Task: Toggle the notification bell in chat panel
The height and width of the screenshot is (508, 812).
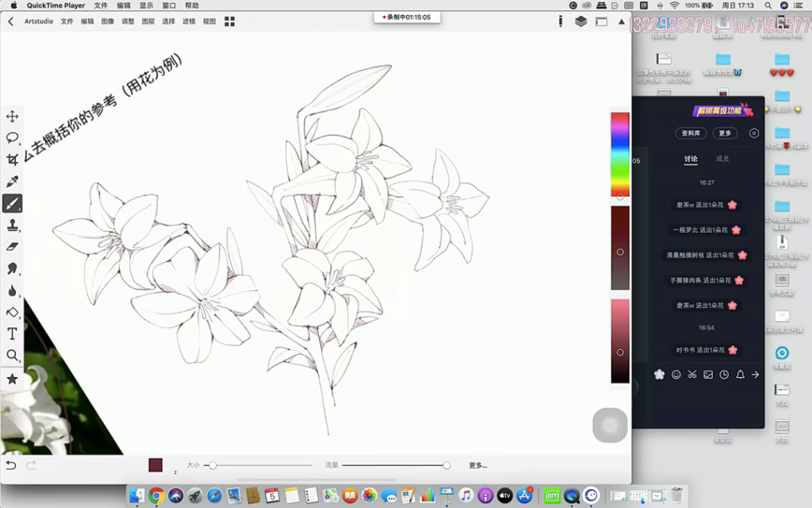Action: point(740,375)
